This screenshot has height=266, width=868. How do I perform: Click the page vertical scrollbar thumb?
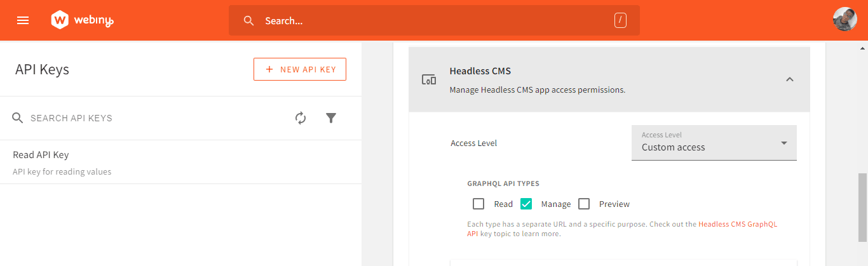pos(862,208)
